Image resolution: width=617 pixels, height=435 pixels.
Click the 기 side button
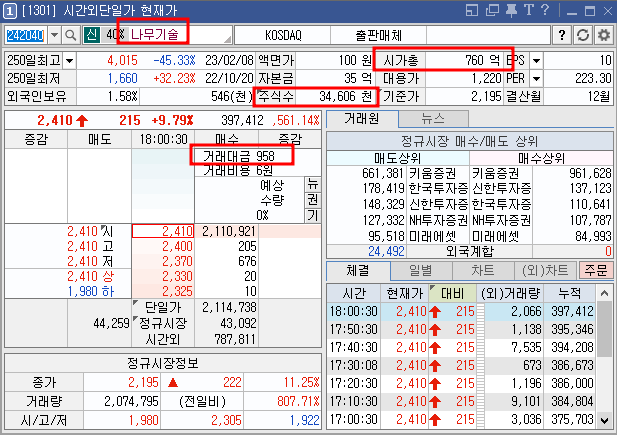tap(313, 215)
